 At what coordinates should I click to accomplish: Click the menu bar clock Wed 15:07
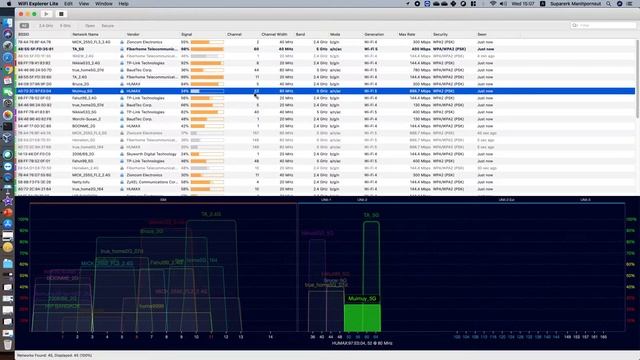click(x=523, y=4)
